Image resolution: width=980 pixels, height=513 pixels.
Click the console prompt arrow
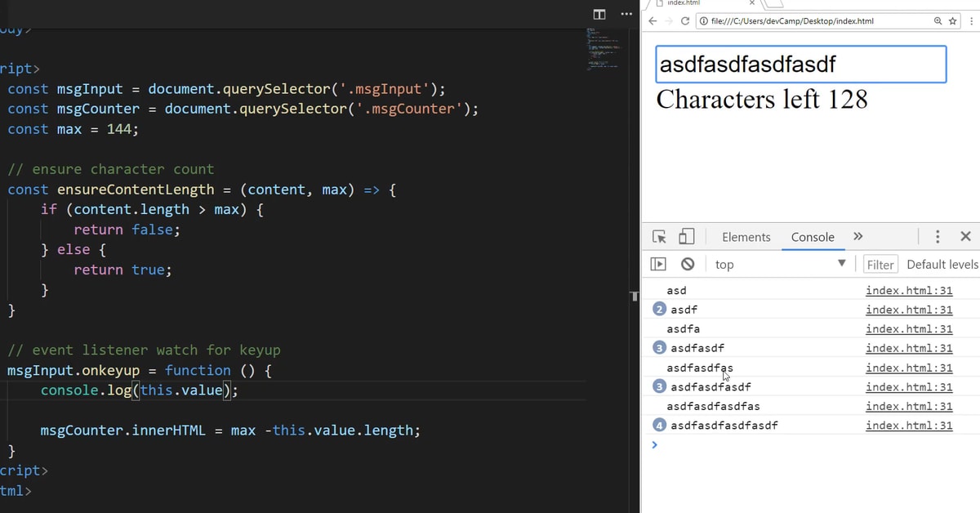[654, 445]
